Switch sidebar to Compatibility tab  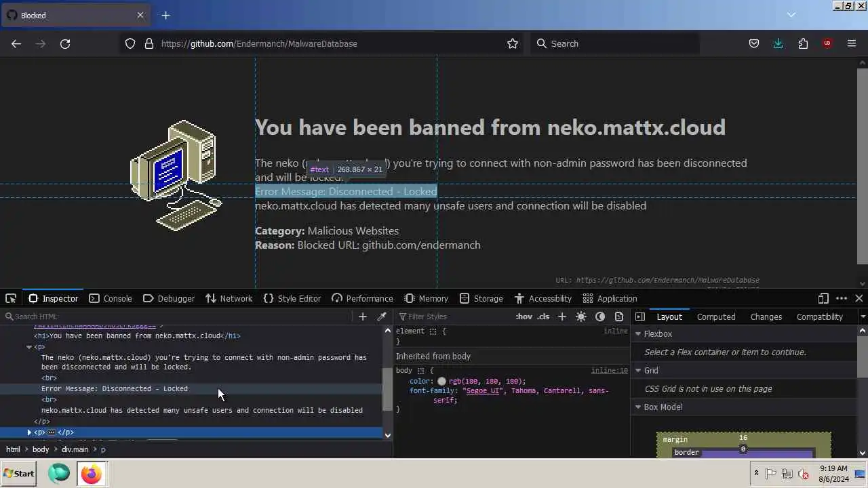coord(819,317)
